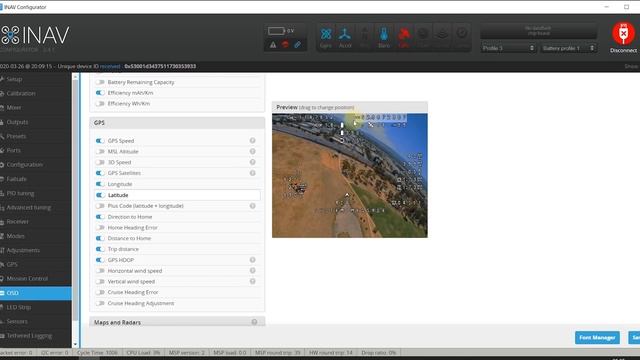Open the Tethered Logging tab
The width and height of the screenshot is (640, 360).
point(36,336)
